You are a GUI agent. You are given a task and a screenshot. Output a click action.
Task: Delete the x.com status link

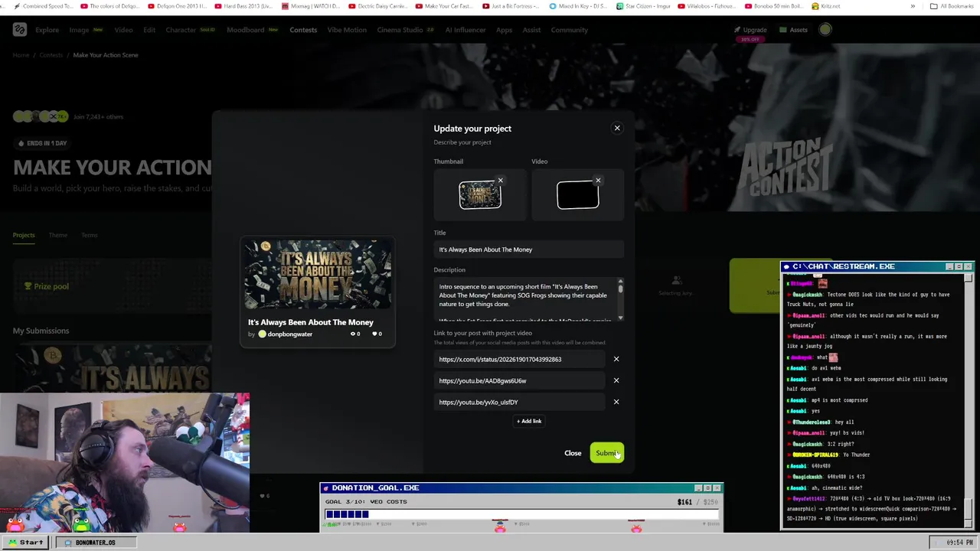pyautogui.click(x=616, y=359)
